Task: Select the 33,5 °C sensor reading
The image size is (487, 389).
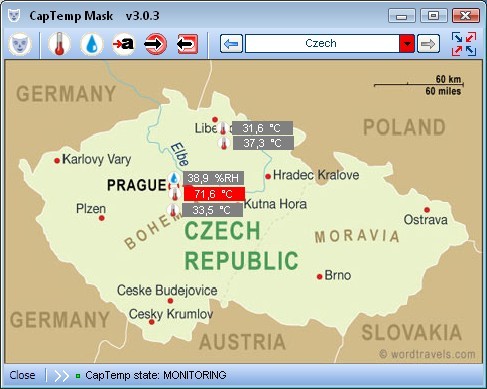Action: point(212,210)
